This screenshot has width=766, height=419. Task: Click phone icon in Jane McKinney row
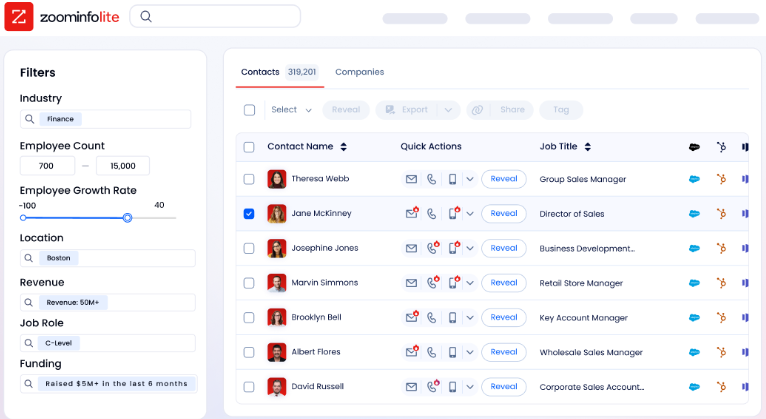tap(431, 213)
